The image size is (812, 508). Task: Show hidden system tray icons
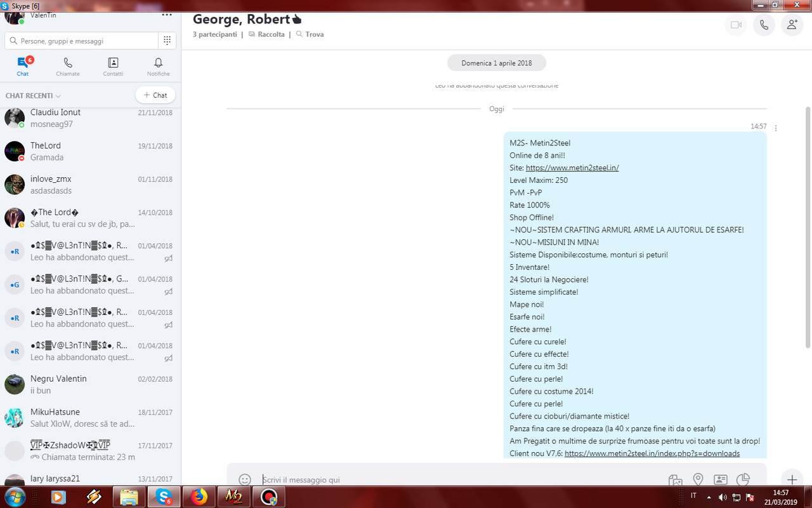(x=708, y=497)
